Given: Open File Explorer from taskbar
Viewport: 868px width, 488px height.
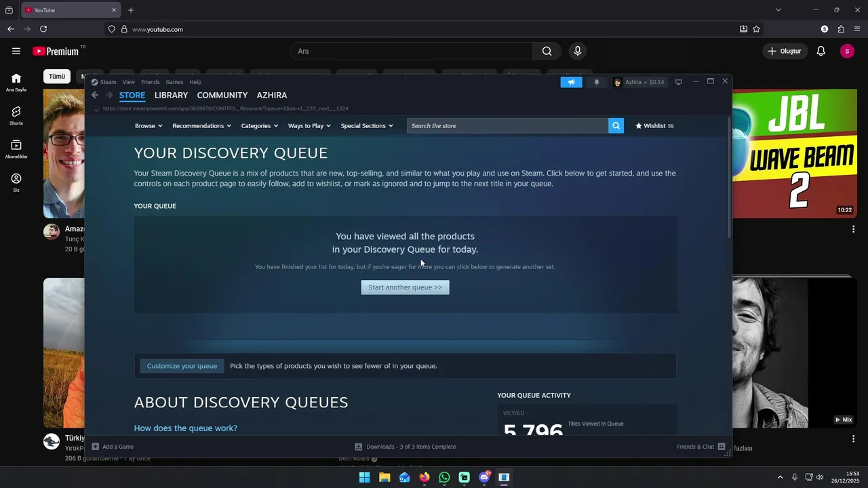Looking at the screenshot, I should point(384,477).
